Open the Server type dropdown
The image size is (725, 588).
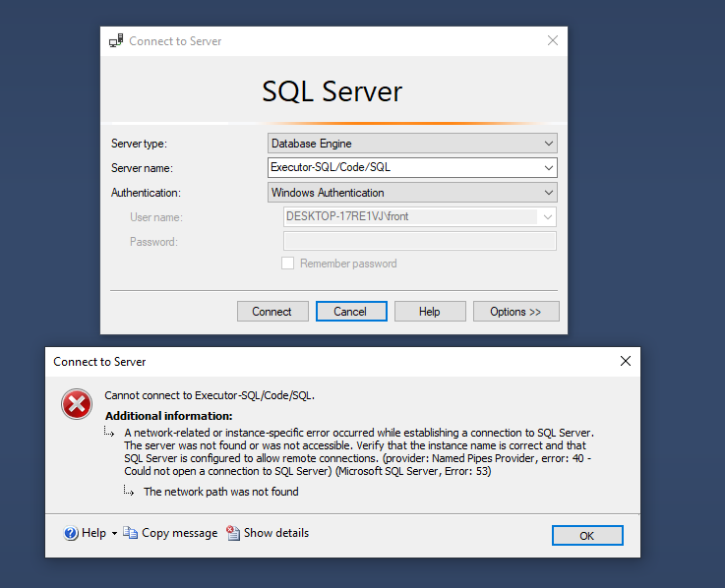click(412, 144)
